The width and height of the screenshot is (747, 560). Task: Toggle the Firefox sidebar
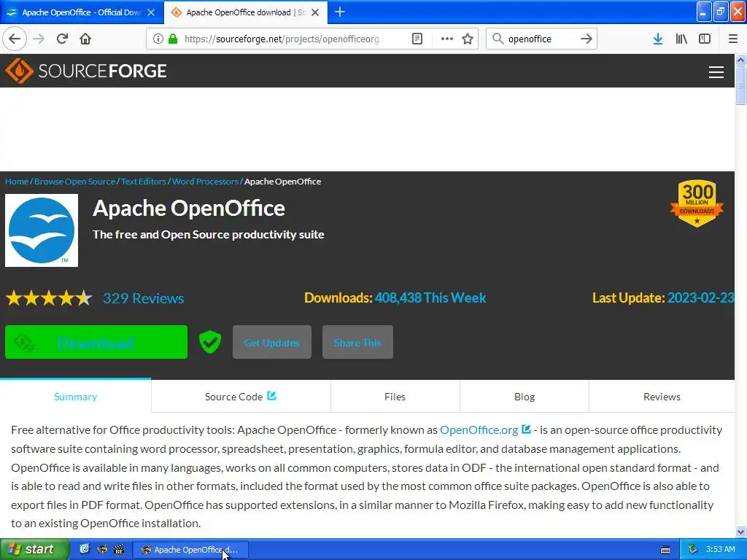(705, 39)
